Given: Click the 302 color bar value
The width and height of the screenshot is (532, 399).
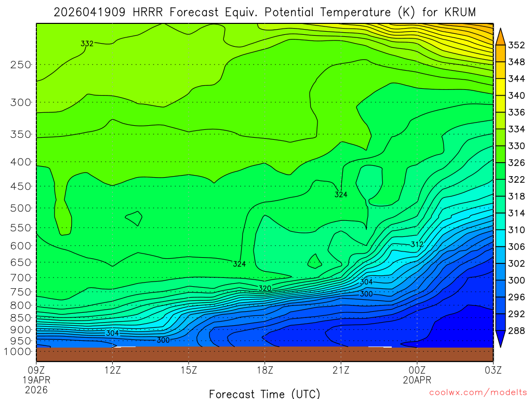Looking at the screenshot, I should tap(516, 263).
